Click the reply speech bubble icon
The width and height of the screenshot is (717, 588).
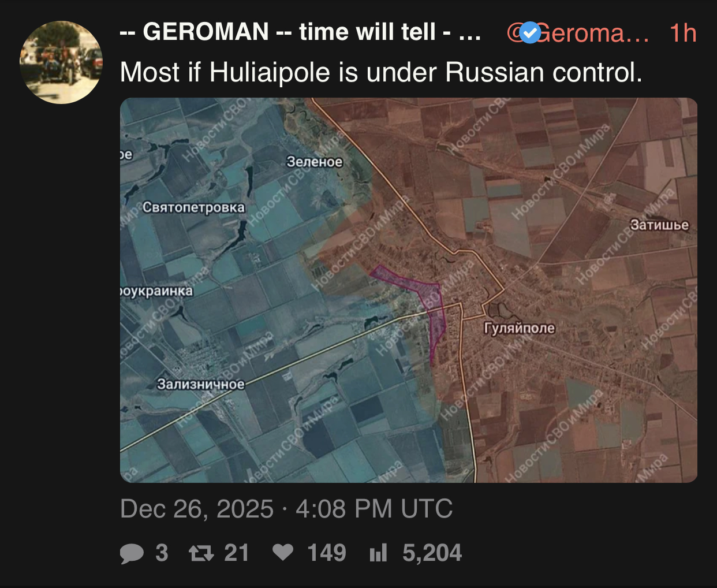(x=132, y=553)
